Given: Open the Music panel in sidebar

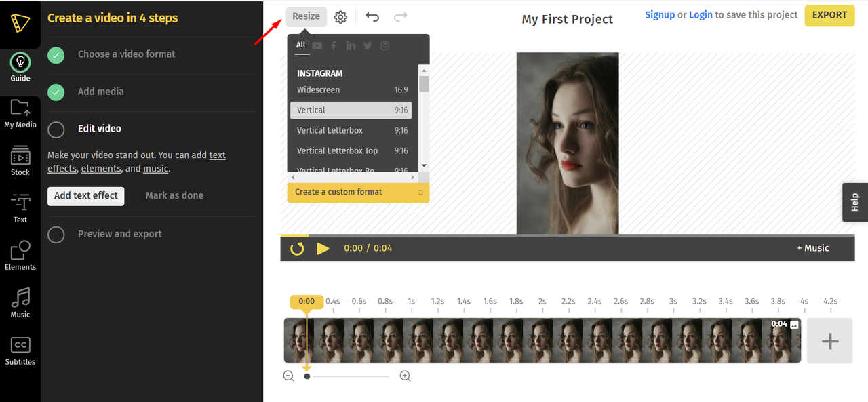Looking at the screenshot, I should pos(20,303).
